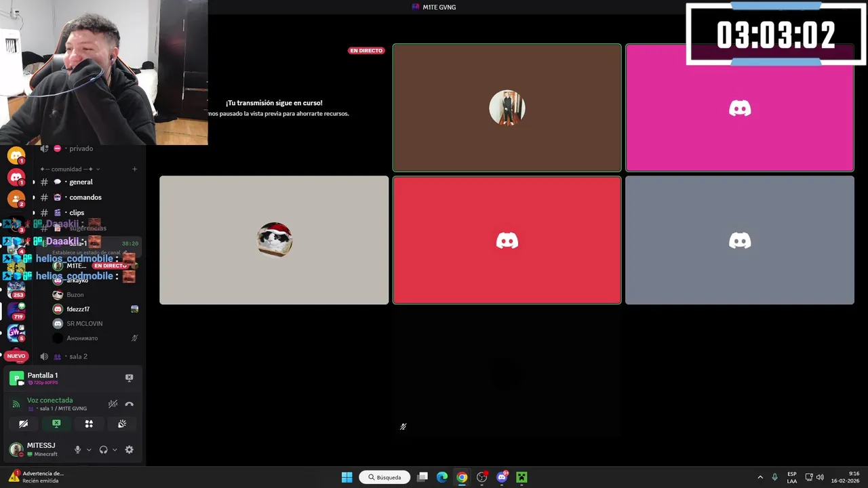Focus the gray participant tile

[740, 240]
